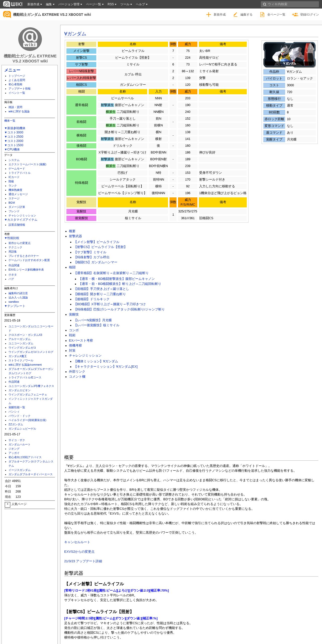Screen dimensions: 322x644
Task: Open the ヘルプ dropdown menu
Action: pyautogui.click(x=142, y=4)
